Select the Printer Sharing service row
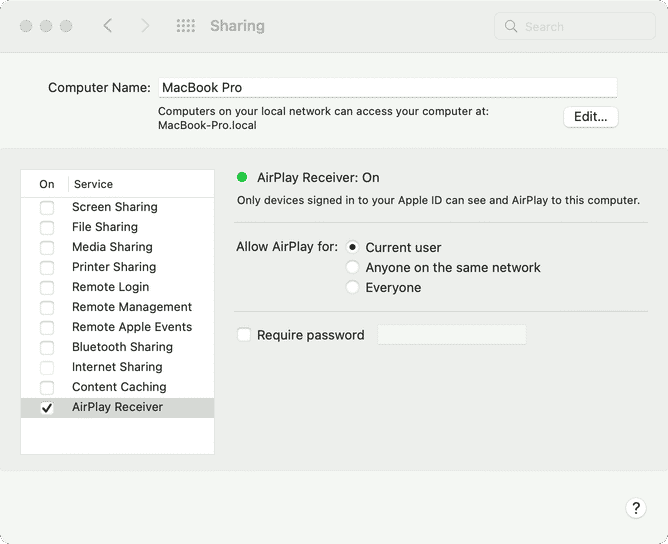This screenshot has height=544, width=668. (x=118, y=267)
